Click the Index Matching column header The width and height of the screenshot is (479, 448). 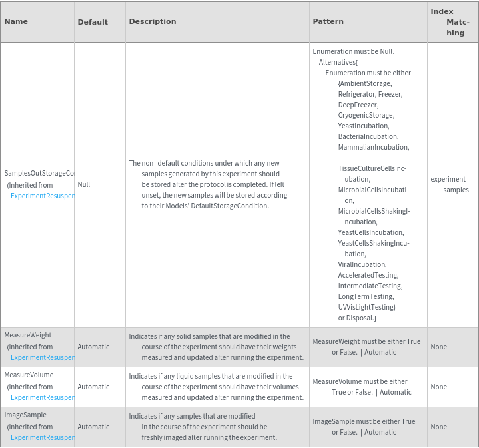[x=450, y=22]
